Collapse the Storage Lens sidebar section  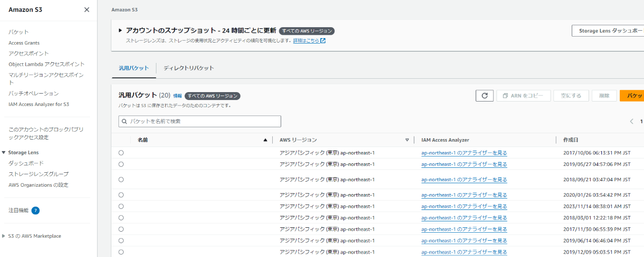coord(4,153)
